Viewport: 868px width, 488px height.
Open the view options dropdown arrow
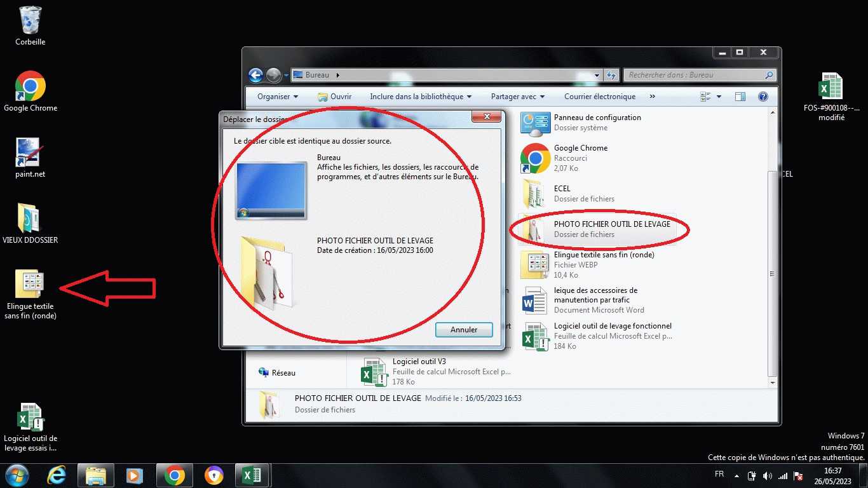(x=719, y=97)
